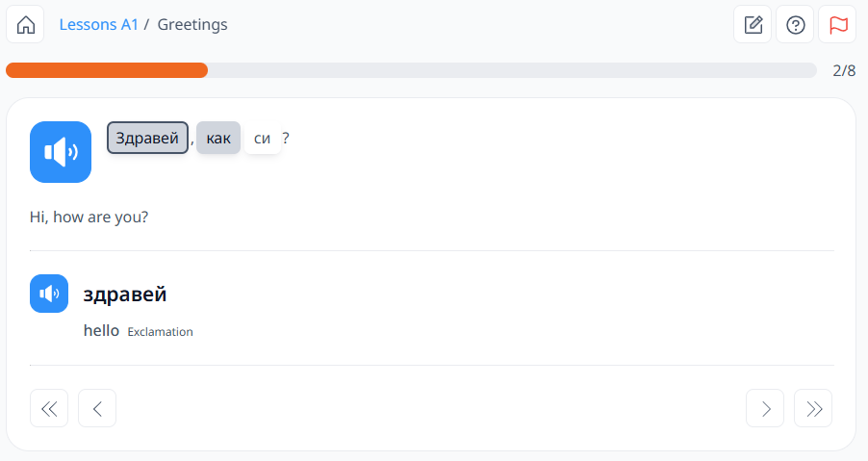Click the 2/8 slide counter
Screen dimensions: 868x461
click(844, 71)
